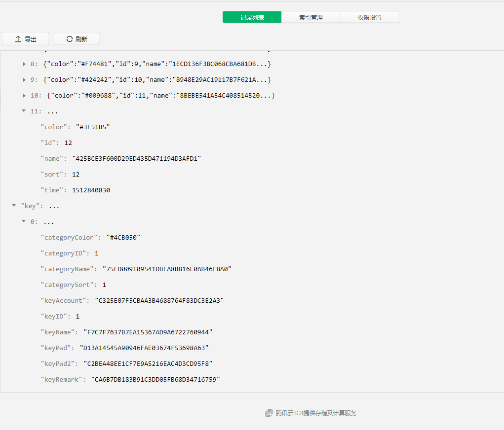Collapse record 11 node
The width and height of the screenshot is (504, 430).
click(x=24, y=111)
